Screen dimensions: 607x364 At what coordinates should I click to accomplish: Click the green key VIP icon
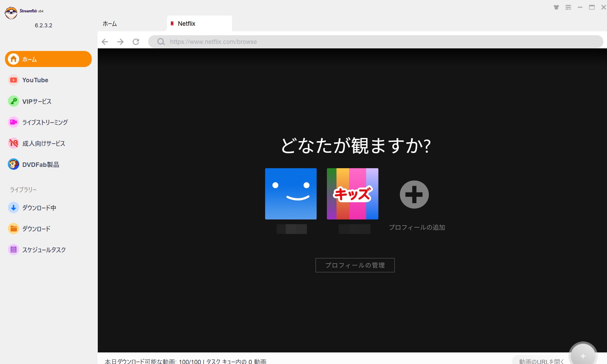(x=13, y=101)
